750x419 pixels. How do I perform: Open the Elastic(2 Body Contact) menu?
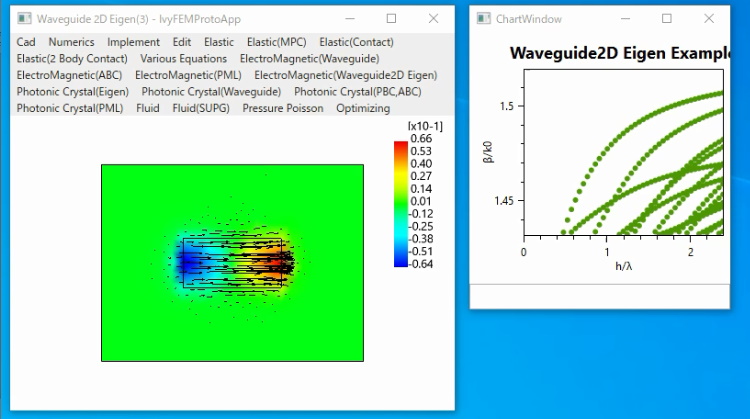tap(72, 58)
